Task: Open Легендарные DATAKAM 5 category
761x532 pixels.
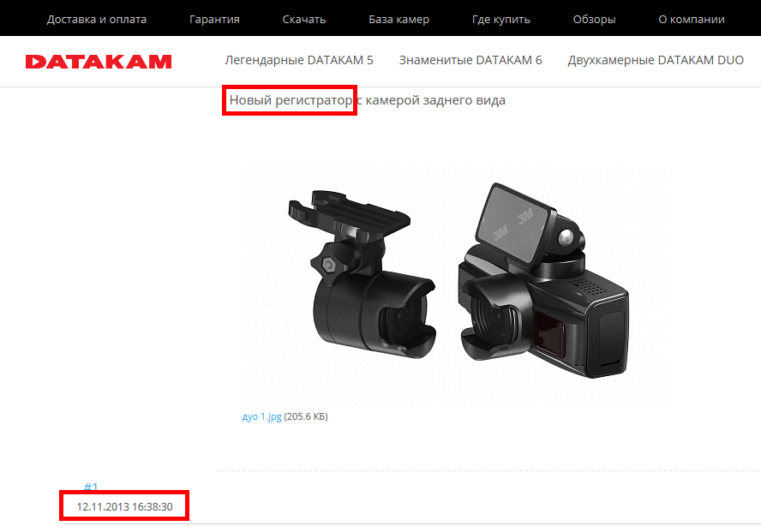Action: [x=299, y=60]
